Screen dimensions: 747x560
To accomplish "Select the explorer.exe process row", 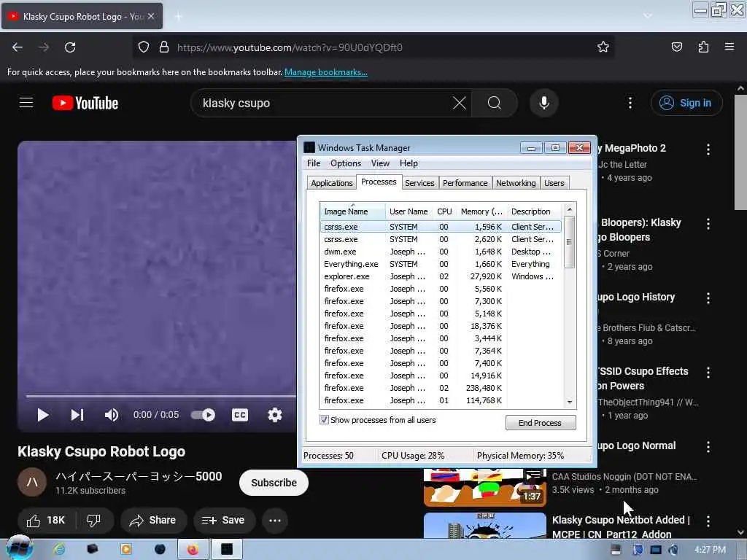I will pyautogui.click(x=441, y=276).
